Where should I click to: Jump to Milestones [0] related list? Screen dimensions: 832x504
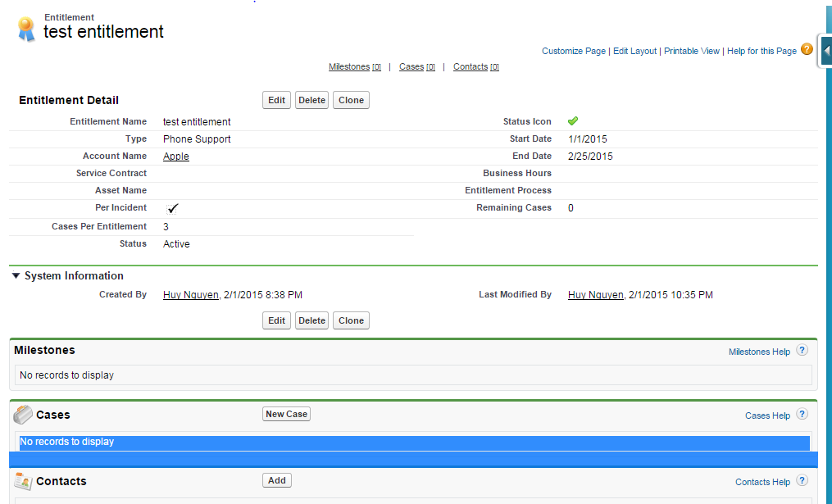tap(354, 67)
